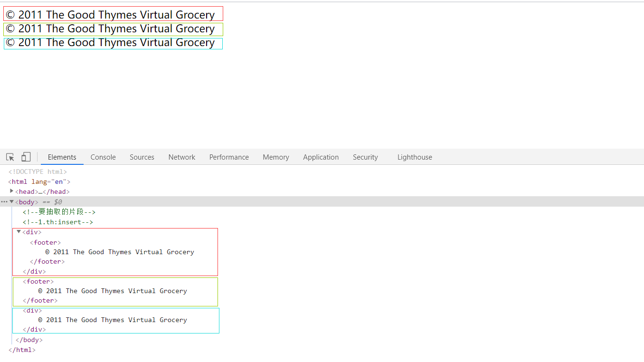The height and width of the screenshot is (362, 644).
Task: Click copyright text in the standalone footer node
Action: pos(113,291)
